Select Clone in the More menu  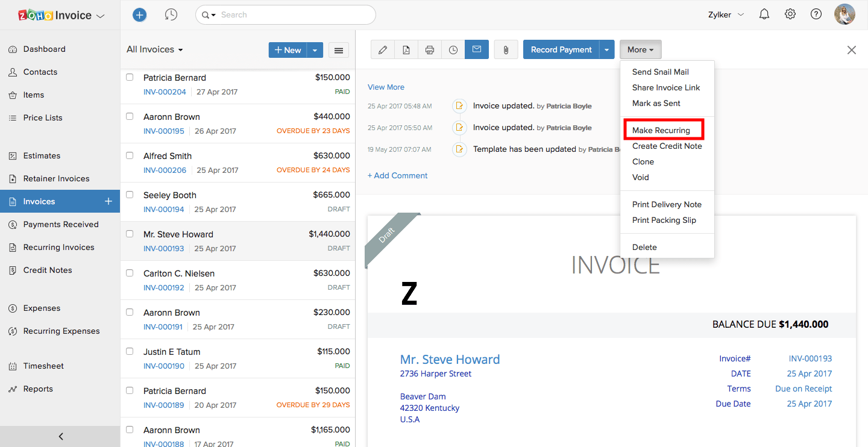[643, 161]
